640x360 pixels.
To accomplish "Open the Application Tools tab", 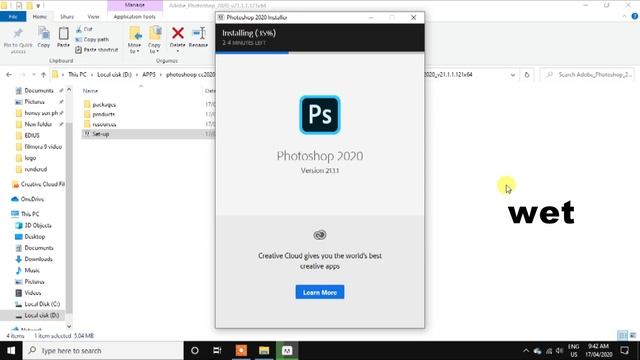I will [135, 17].
